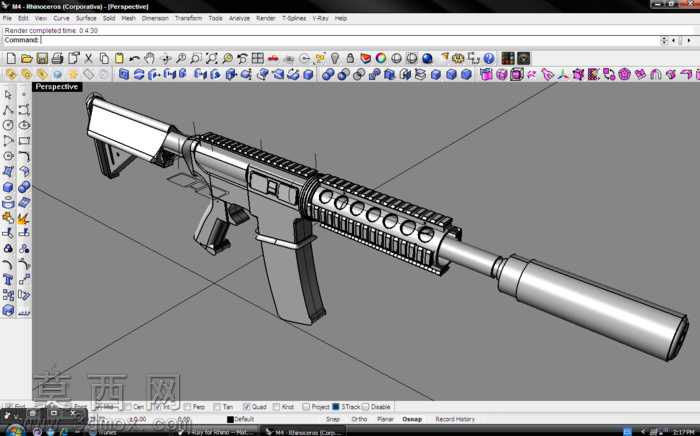Click the four-viewports layout icon

pos(258,58)
